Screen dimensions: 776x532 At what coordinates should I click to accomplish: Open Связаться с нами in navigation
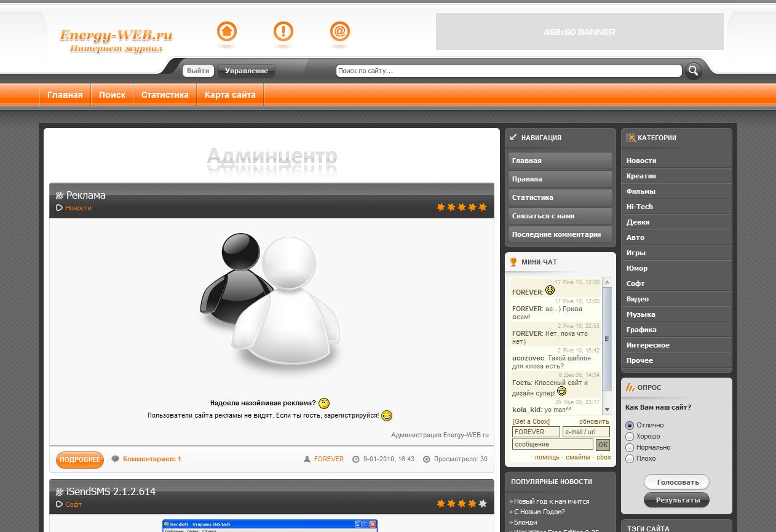tap(560, 216)
